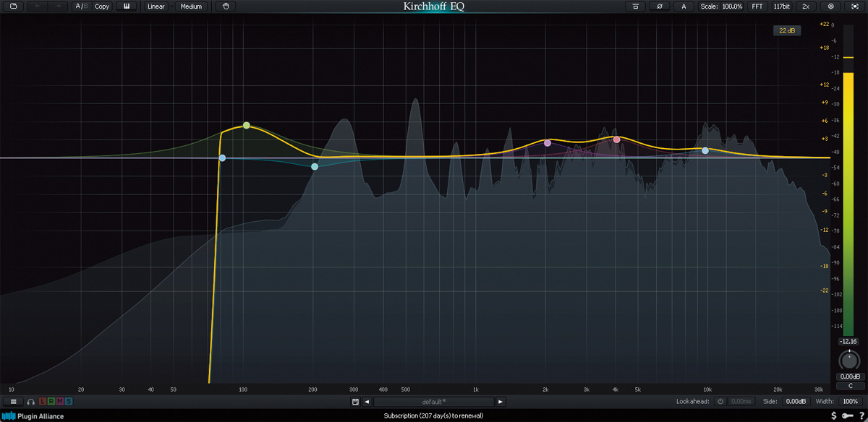
Task: Toggle the auto gain A button
Action: pos(684,7)
